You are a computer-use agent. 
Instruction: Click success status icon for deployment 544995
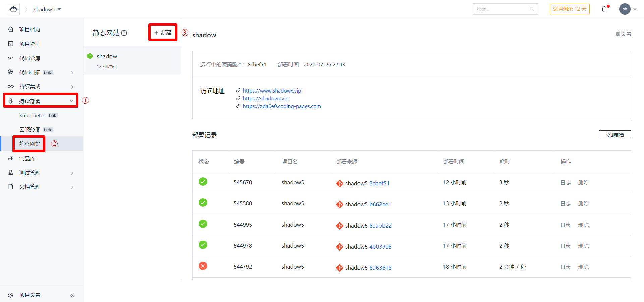[203, 224]
